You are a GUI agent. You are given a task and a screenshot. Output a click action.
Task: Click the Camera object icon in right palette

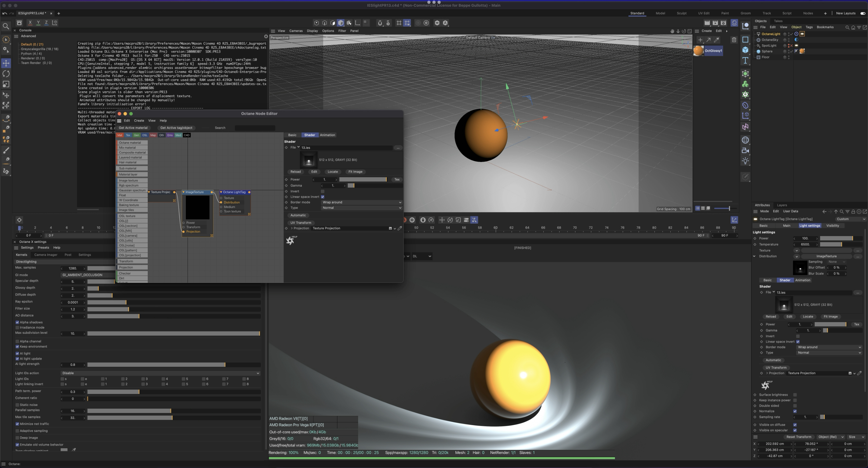click(x=745, y=150)
